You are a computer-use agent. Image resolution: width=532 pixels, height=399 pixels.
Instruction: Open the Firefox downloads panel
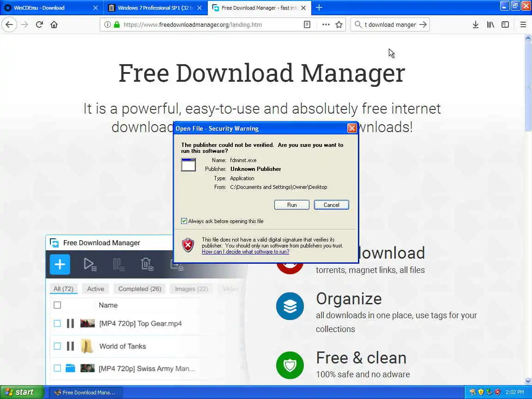pos(476,24)
